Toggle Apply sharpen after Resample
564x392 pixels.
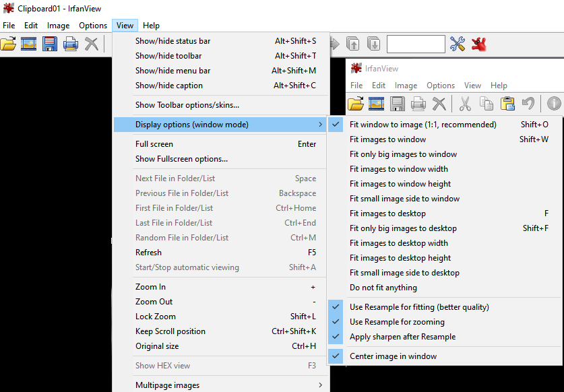(445, 337)
